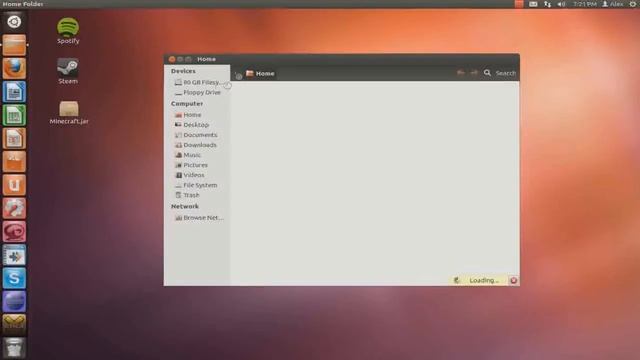Open Videos in the sidebar
Screen dimensions: 640x360
pyautogui.click(x=190, y=175)
